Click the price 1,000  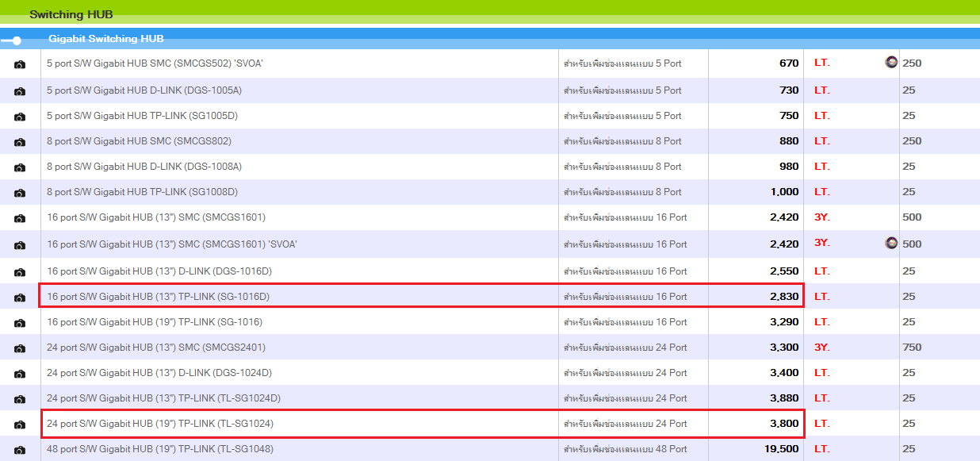(x=785, y=192)
